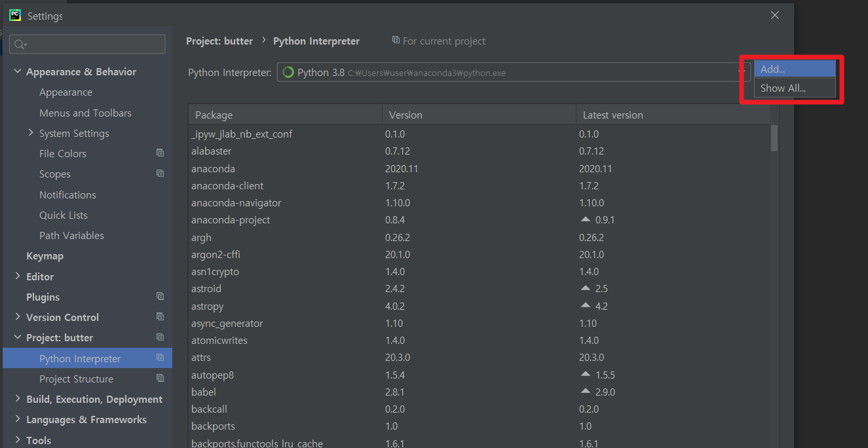
Task: Click the upgrade arrow for babel
Action: pos(586,392)
